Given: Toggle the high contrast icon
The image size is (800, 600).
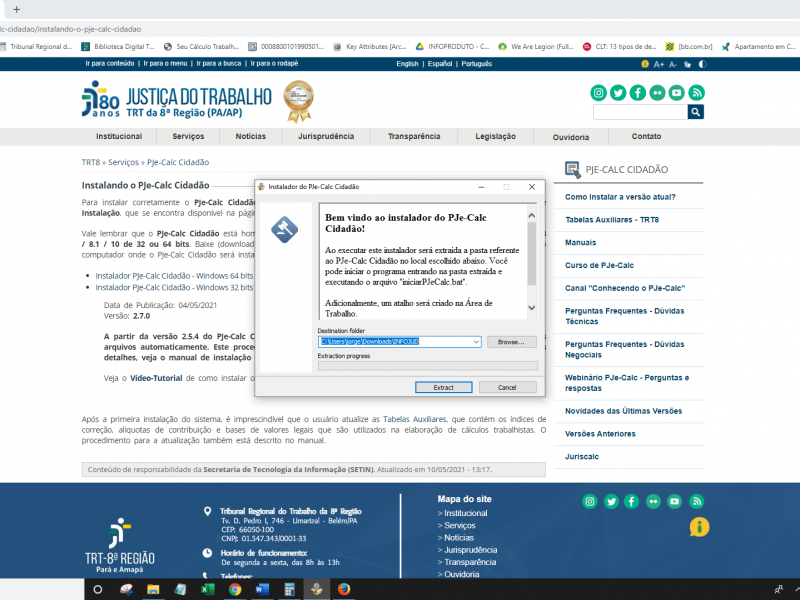Looking at the screenshot, I should [703, 64].
